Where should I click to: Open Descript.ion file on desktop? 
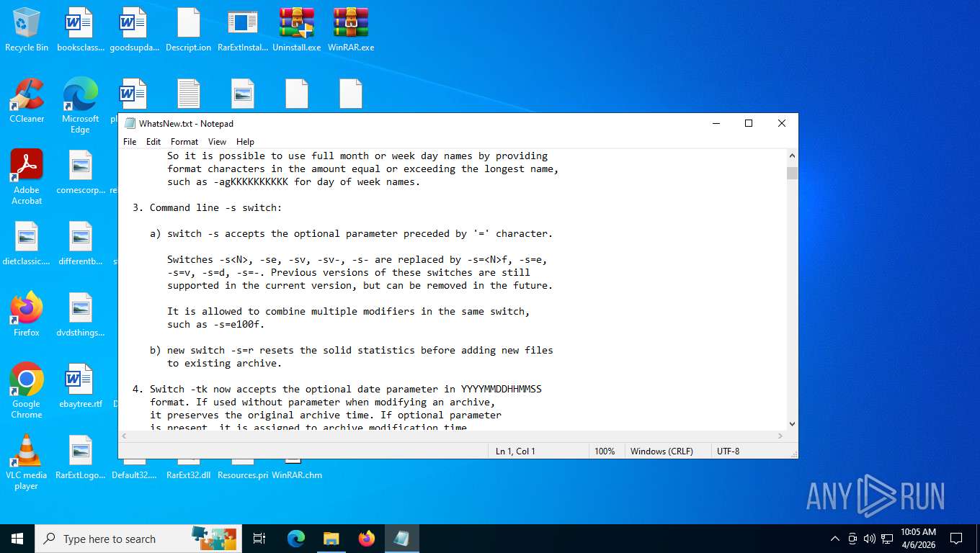(x=188, y=30)
